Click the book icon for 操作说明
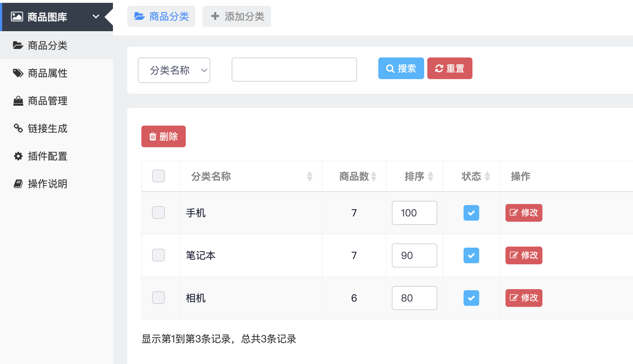This screenshot has height=364, width=633. [x=18, y=184]
